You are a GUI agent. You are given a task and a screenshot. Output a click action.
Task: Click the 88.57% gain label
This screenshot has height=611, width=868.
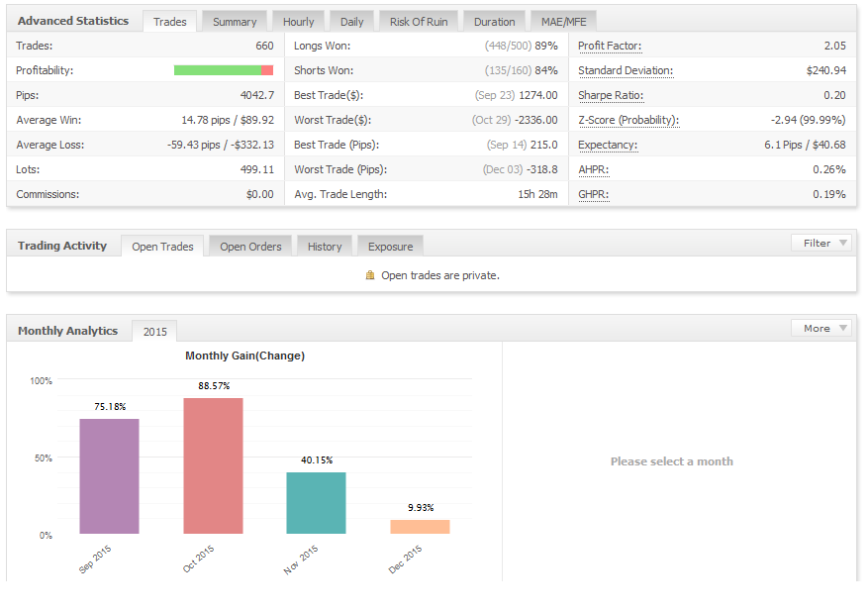click(x=214, y=386)
